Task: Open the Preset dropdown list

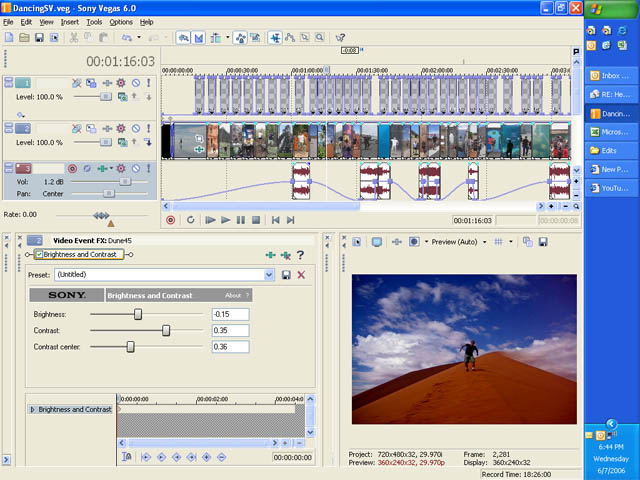Action: tap(269, 275)
